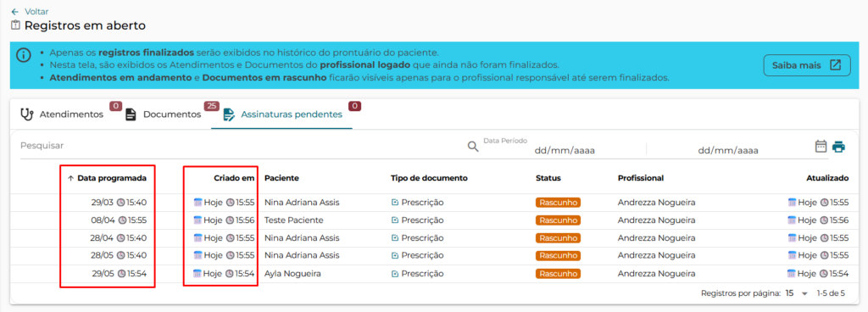868x312 pixels.
Task: Set the start date in Data Período field
Action: 564,150
